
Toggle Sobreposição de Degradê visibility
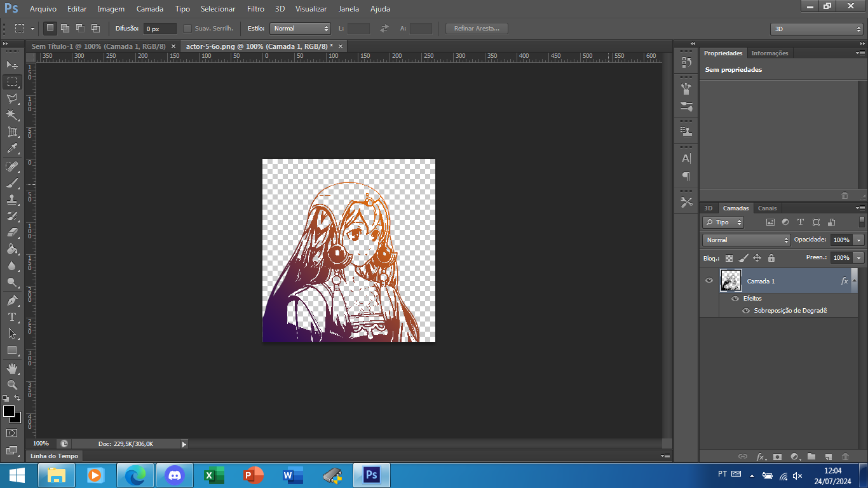tap(746, 311)
